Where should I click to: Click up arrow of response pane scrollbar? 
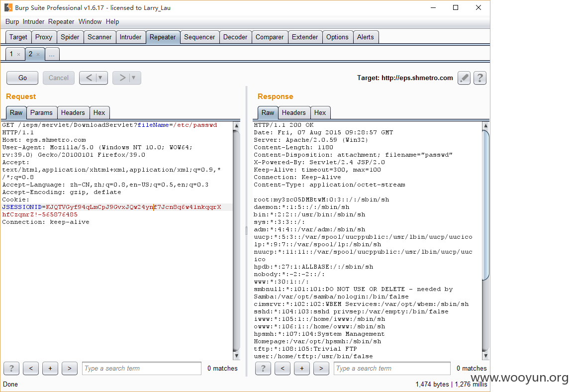[x=485, y=126]
